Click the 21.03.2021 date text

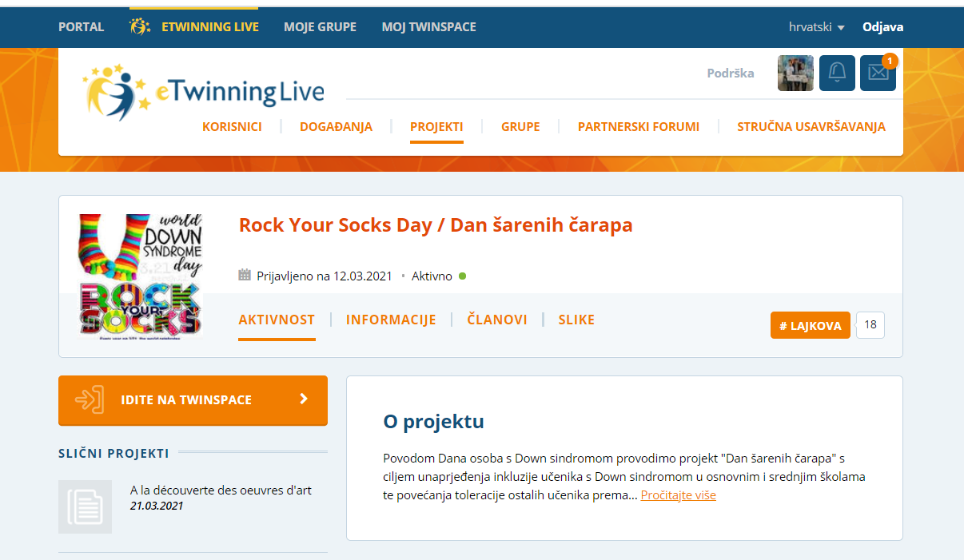[157, 506]
